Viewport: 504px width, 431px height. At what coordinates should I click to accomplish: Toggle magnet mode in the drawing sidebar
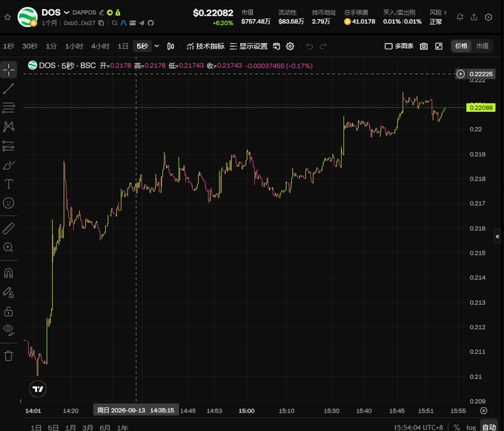[x=9, y=273]
